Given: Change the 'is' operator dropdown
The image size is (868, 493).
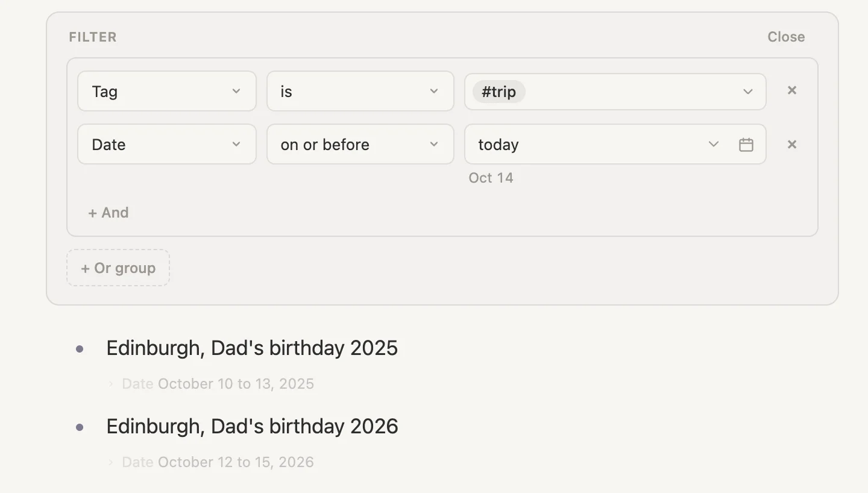Looking at the screenshot, I should (x=360, y=91).
